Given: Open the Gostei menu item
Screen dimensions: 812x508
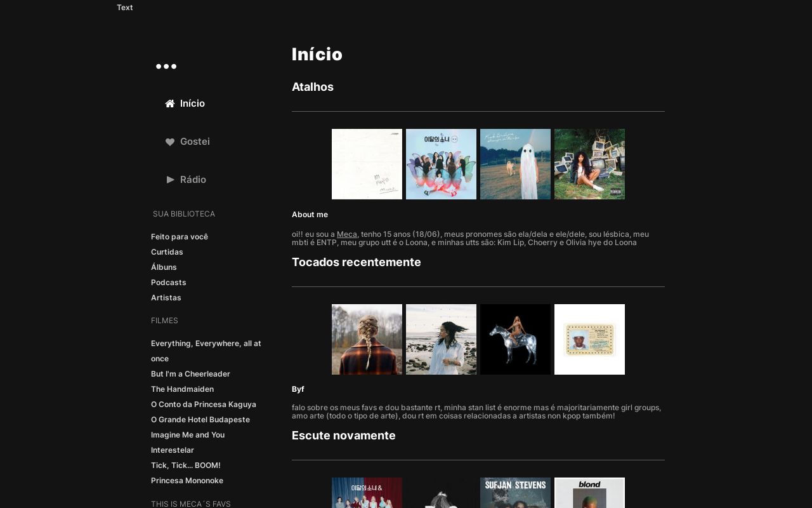Looking at the screenshot, I should click(x=194, y=142).
